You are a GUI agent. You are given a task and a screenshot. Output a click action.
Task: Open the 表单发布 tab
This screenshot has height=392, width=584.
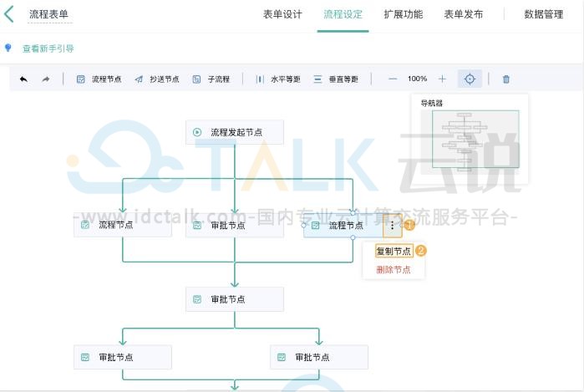pyautogui.click(x=464, y=14)
